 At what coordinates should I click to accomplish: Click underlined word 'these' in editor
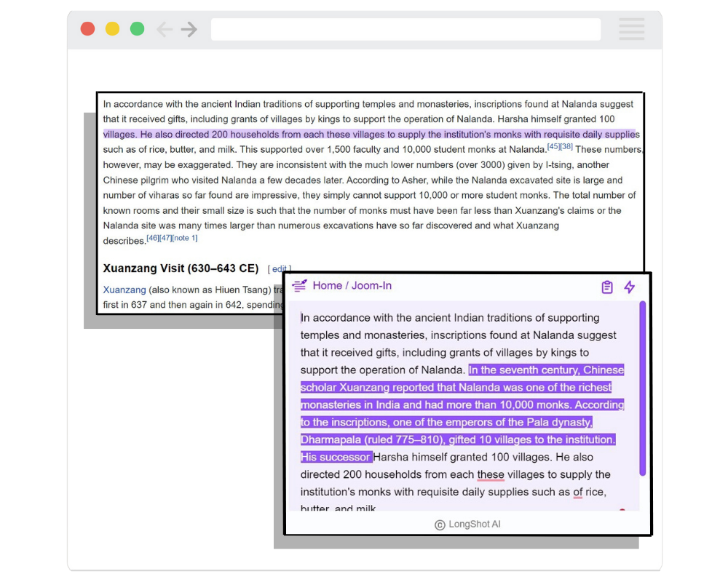pos(490,475)
